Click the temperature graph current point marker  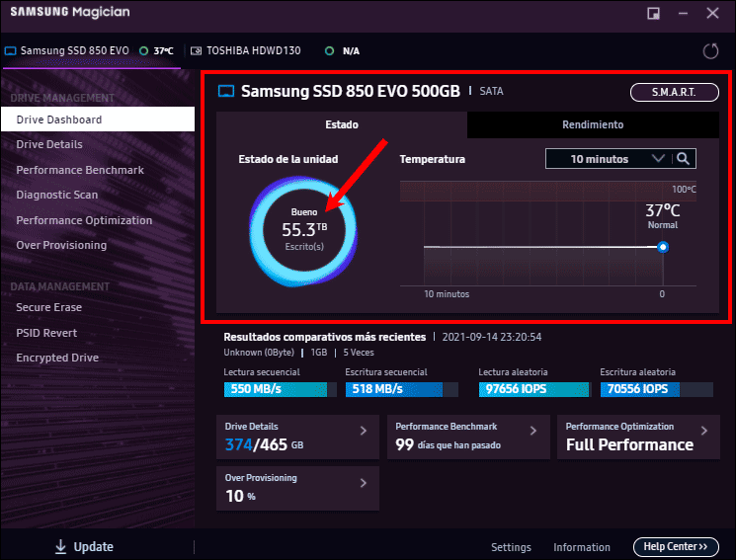[663, 247]
